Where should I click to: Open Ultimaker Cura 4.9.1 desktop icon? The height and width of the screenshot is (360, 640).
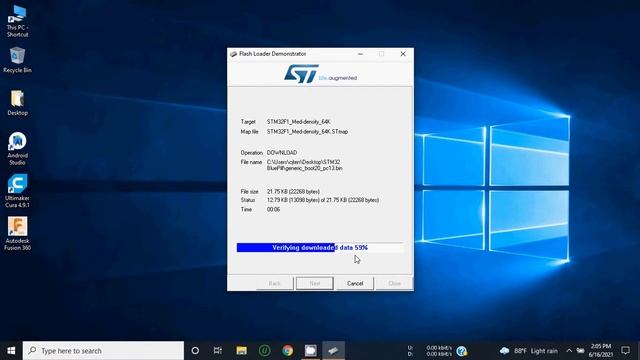17,191
